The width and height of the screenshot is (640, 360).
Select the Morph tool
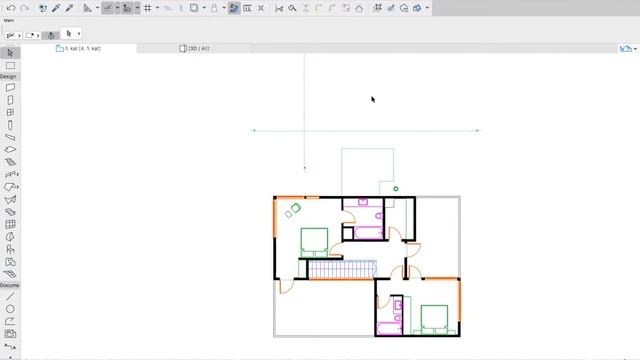click(x=10, y=237)
